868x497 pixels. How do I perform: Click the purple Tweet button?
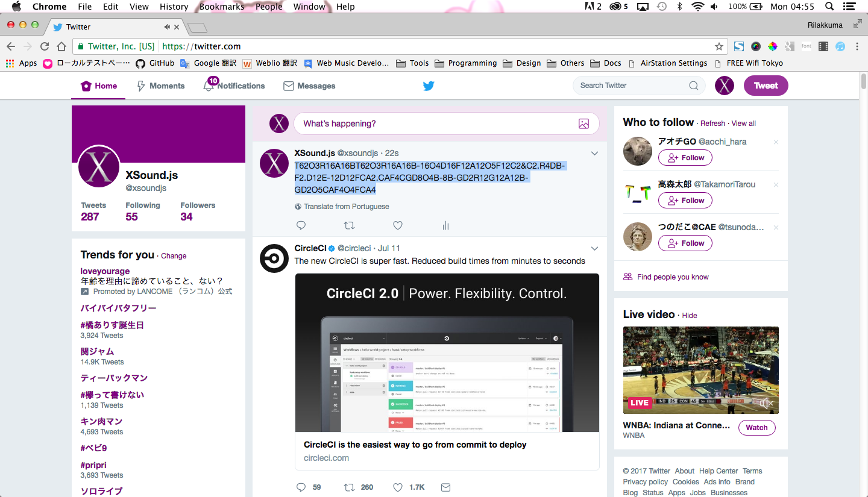(766, 86)
